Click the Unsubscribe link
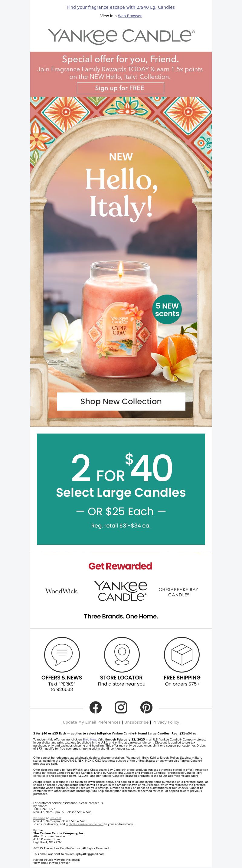The image size is (242, 868). click(x=136, y=722)
